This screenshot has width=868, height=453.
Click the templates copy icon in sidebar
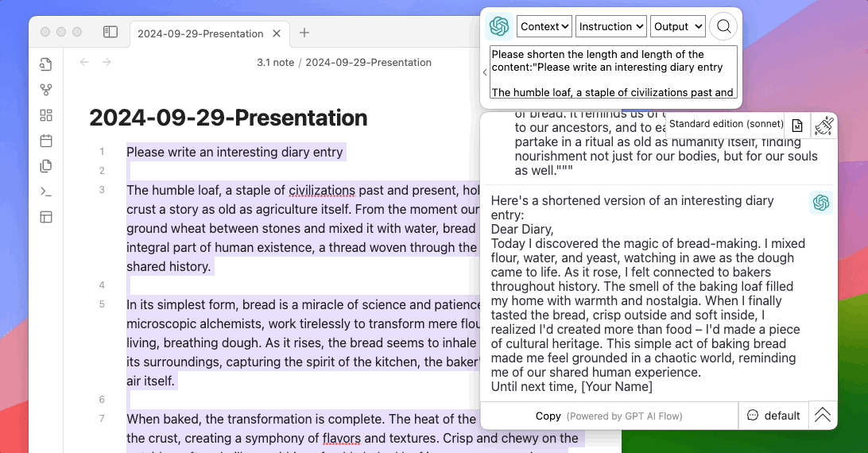coord(46,166)
